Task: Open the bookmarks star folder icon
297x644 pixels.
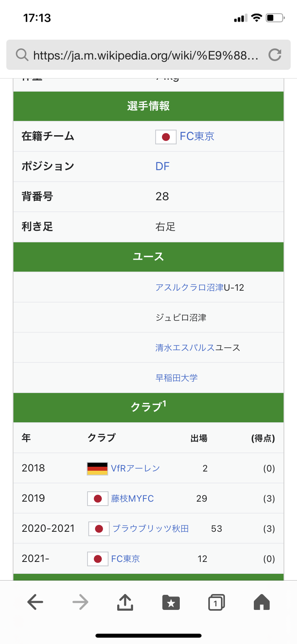Action: coord(171,602)
